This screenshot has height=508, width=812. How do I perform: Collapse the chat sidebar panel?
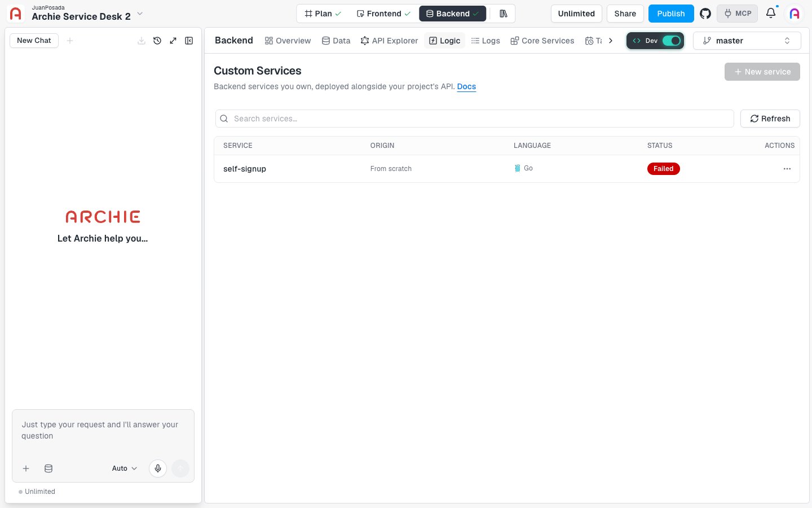click(189, 41)
